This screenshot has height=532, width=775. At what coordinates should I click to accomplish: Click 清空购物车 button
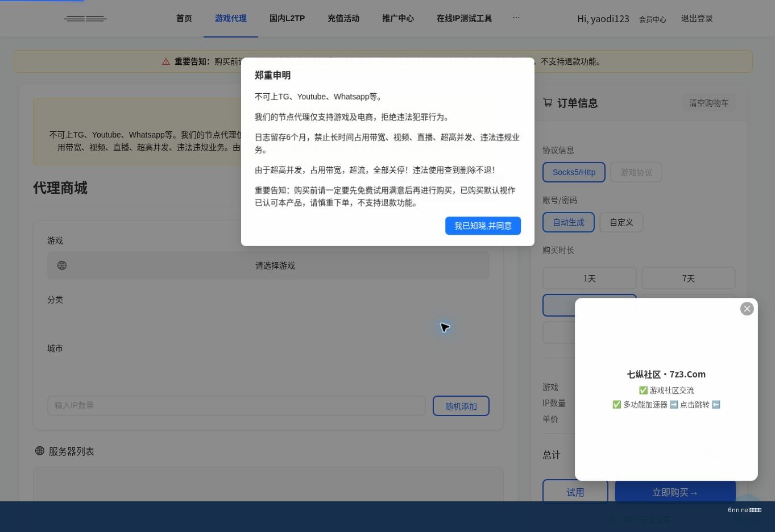tap(708, 103)
